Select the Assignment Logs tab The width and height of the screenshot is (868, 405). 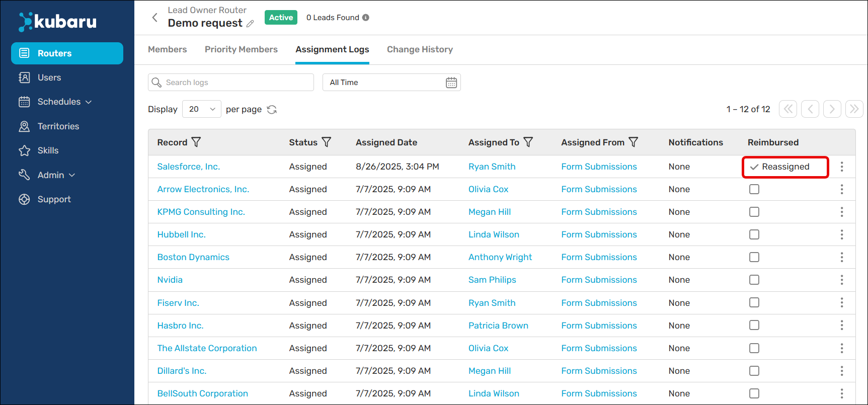click(332, 49)
